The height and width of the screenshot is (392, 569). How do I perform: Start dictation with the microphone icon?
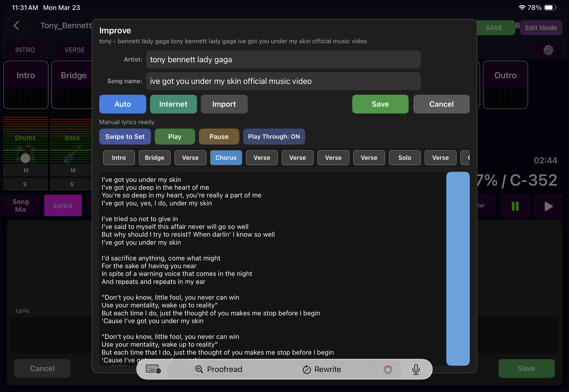pyautogui.click(x=416, y=369)
